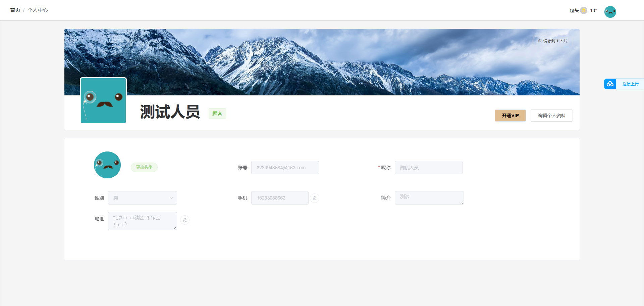
Task: Open 编辑个人资料 button
Action: point(551,116)
